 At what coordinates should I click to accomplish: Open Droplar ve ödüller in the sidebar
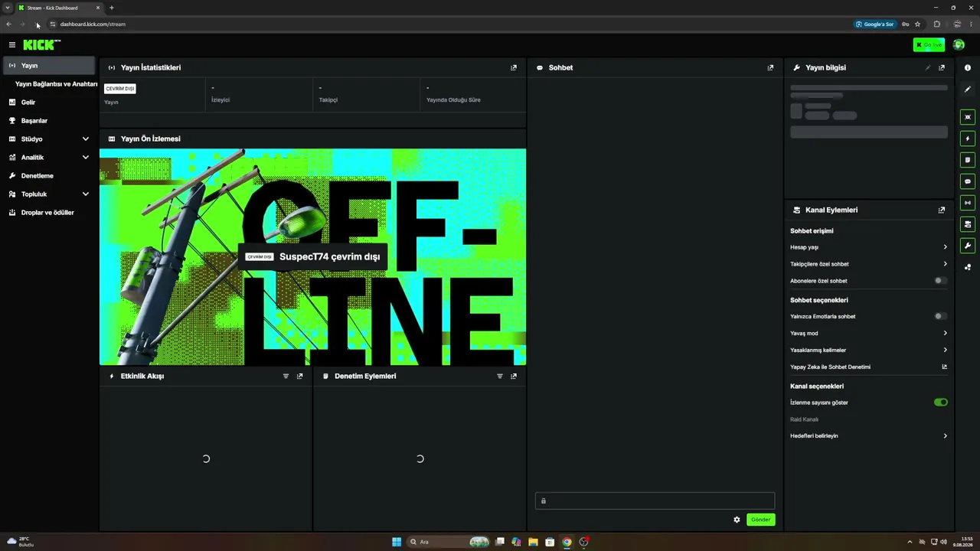(49, 212)
